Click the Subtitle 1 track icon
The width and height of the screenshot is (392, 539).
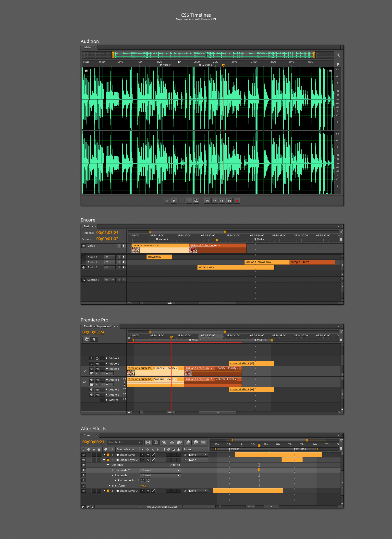(84, 280)
